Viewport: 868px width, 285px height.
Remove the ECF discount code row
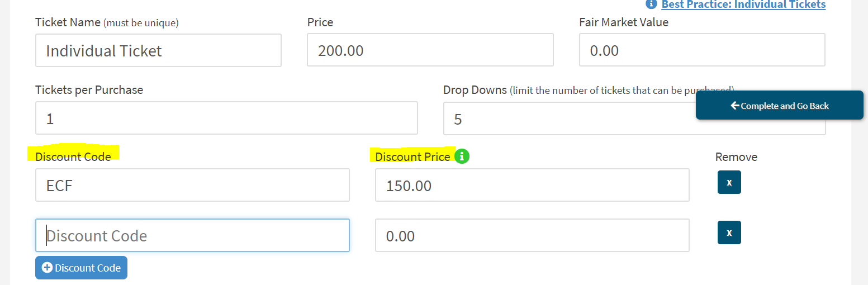tap(729, 182)
